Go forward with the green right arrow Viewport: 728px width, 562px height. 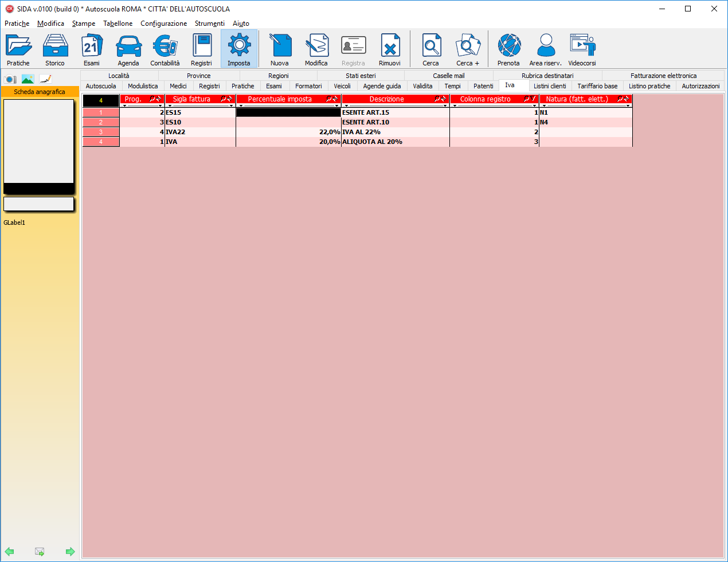(x=70, y=552)
